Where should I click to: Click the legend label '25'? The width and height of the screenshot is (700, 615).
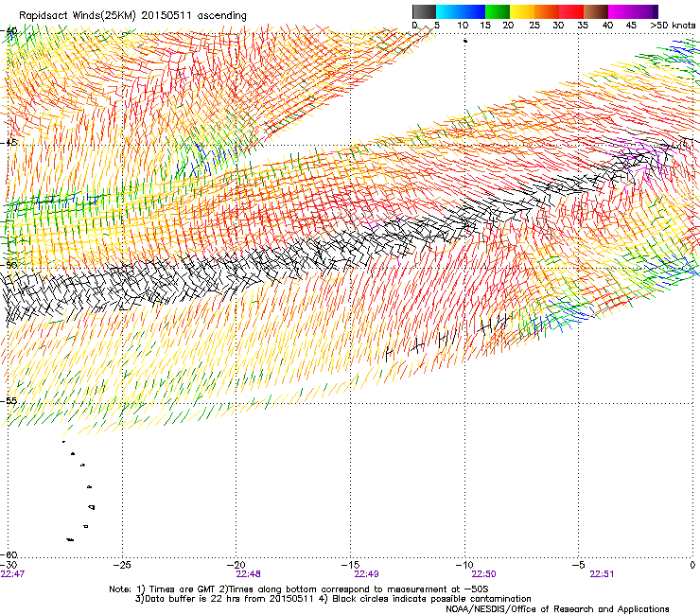534,26
